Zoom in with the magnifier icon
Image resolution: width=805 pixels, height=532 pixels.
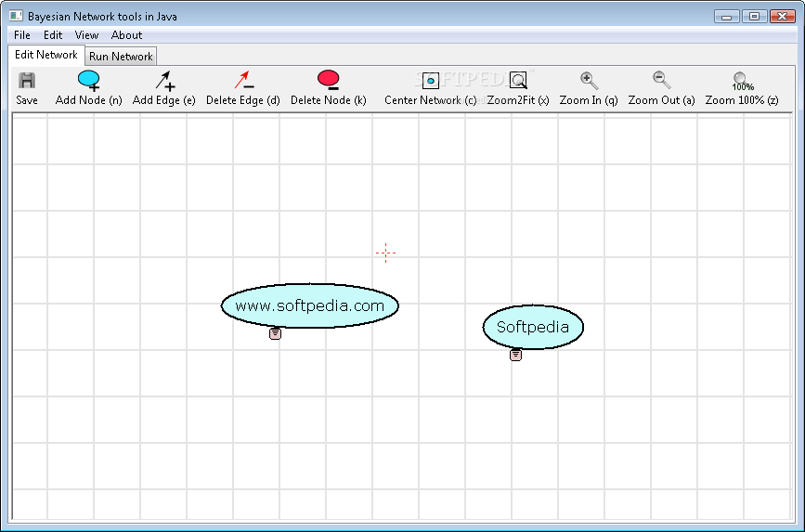589,81
